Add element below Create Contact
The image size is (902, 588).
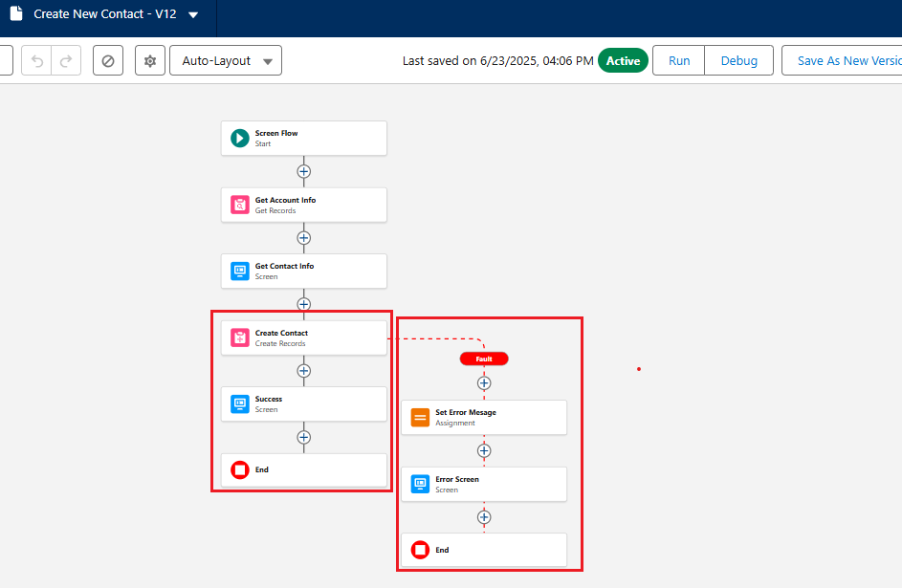point(304,371)
